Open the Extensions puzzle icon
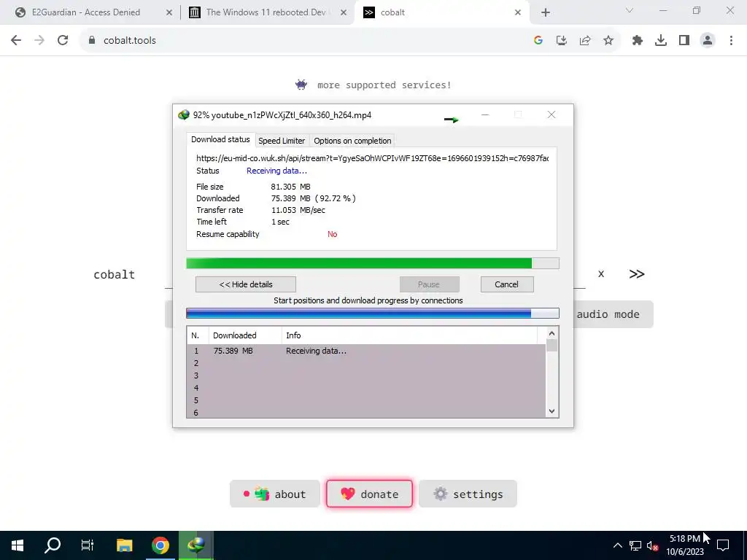This screenshot has height=560, width=747. tap(638, 41)
